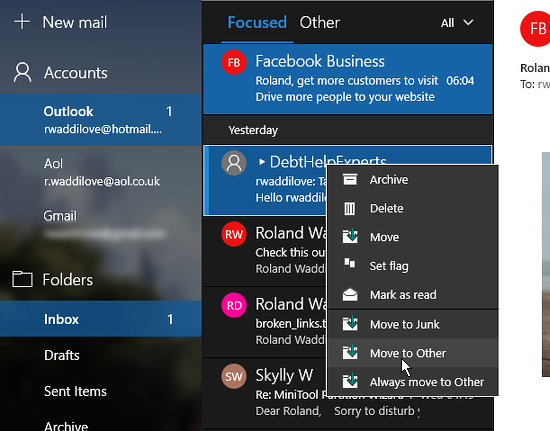The image size is (550, 431).
Task: Open the All filter dropdown
Action: 457,23
